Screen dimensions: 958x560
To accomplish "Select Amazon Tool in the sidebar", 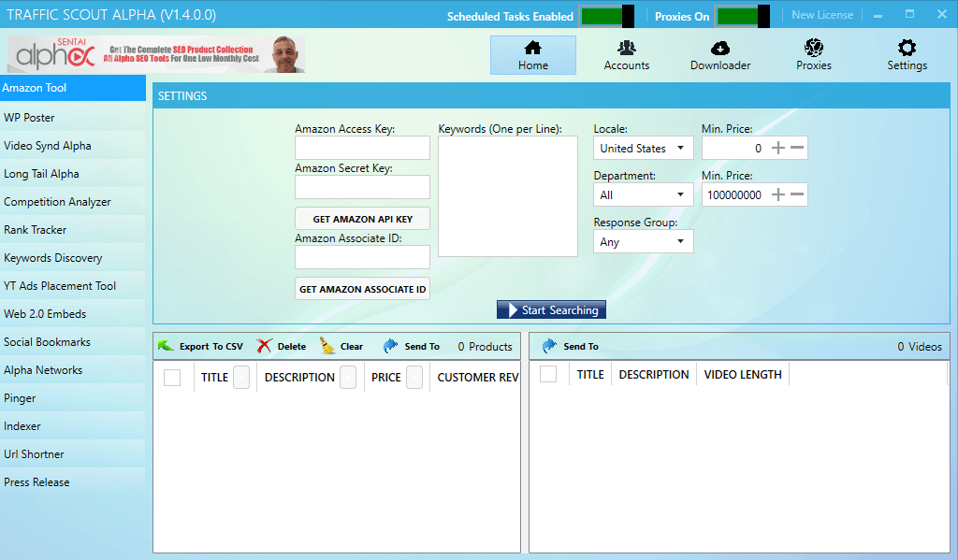I will click(x=73, y=88).
